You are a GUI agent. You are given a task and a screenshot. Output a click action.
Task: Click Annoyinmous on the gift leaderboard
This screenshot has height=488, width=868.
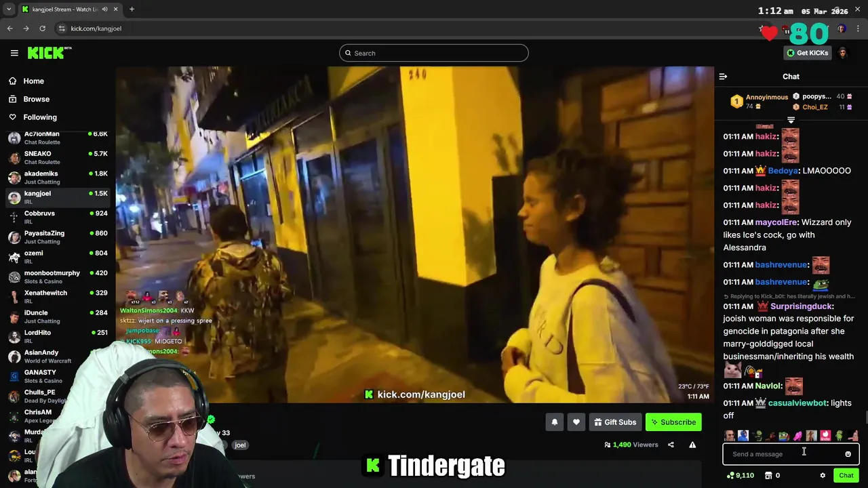pos(766,97)
